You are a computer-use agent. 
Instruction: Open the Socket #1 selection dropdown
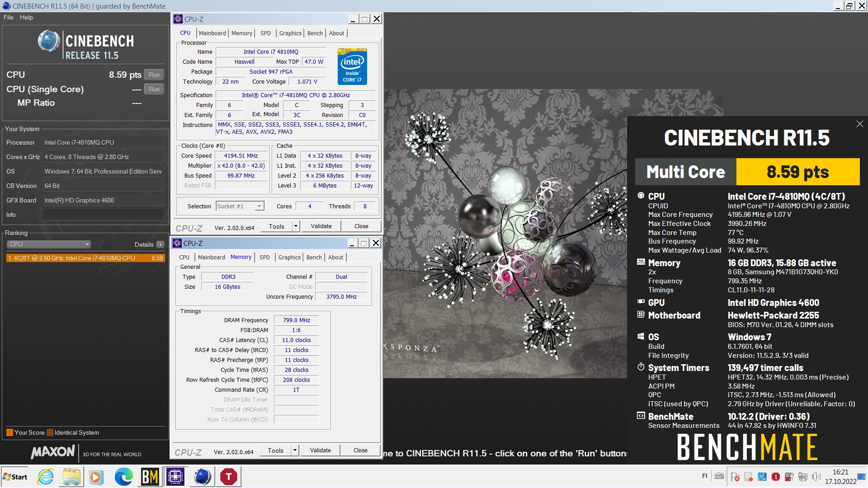[240, 206]
